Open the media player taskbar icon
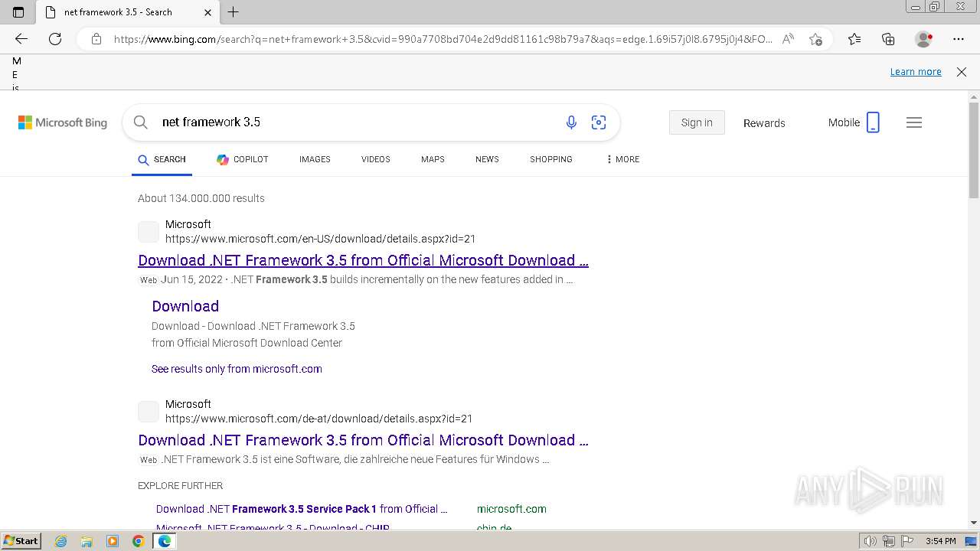 pyautogui.click(x=113, y=541)
